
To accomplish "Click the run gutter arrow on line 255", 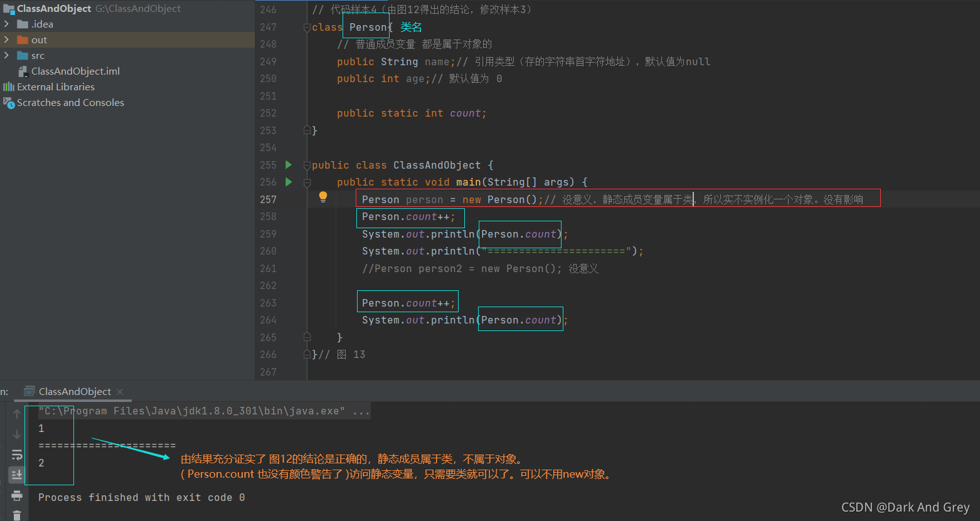I will 289,165.
